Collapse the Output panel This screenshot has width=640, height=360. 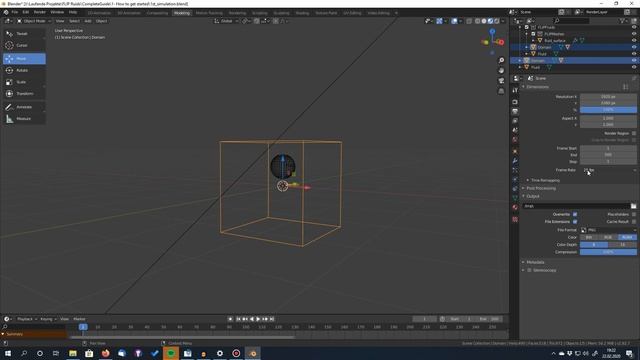532,196
